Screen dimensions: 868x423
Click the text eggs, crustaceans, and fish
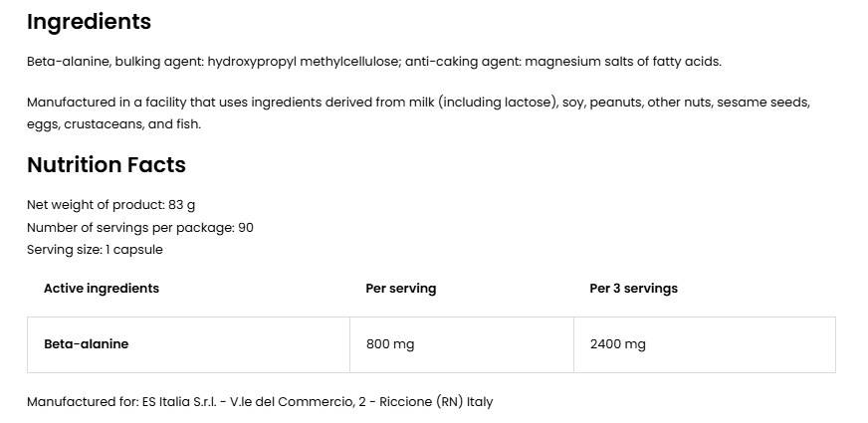click(113, 124)
